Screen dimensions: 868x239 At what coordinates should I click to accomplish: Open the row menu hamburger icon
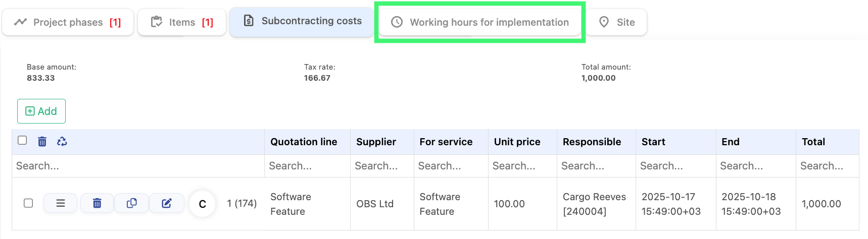click(x=60, y=203)
